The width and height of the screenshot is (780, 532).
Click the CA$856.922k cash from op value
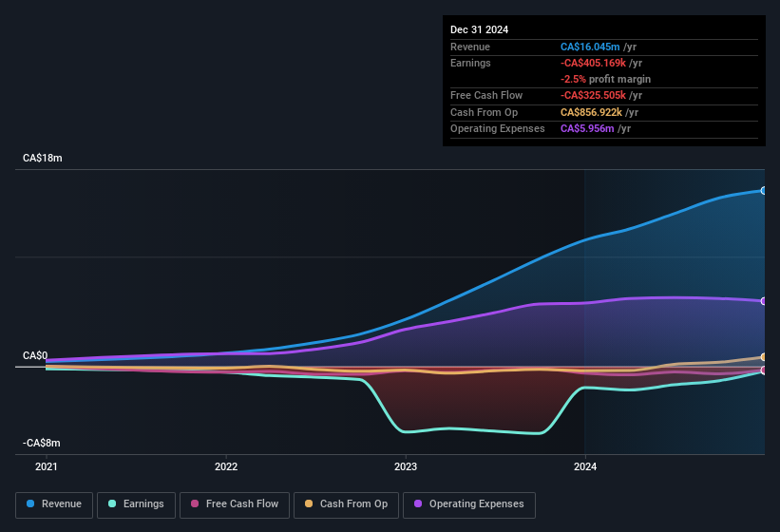(x=591, y=112)
